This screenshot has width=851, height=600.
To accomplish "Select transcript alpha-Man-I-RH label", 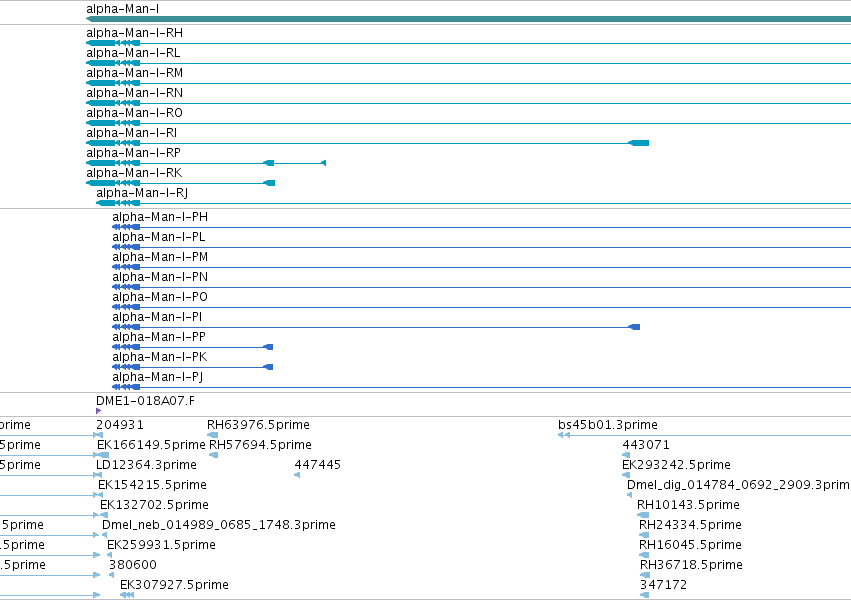I will 135,33.
